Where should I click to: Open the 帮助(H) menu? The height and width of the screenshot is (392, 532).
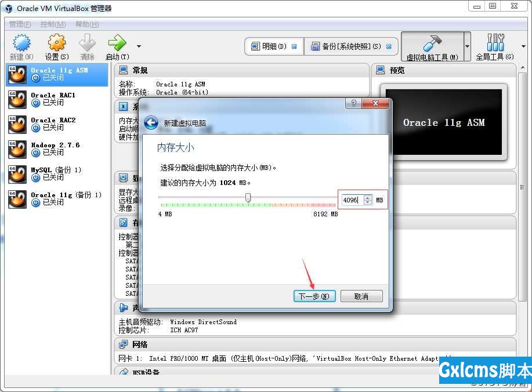(x=87, y=24)
